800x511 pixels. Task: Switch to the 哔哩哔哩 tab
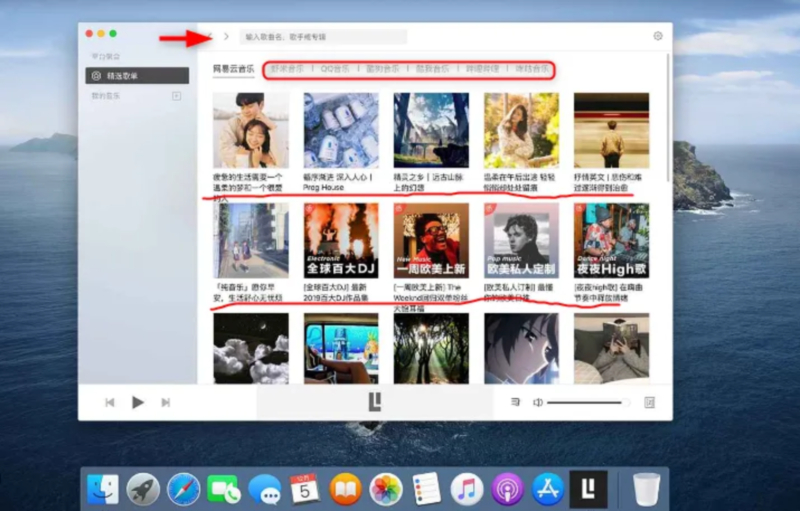[x=482, y=68]
